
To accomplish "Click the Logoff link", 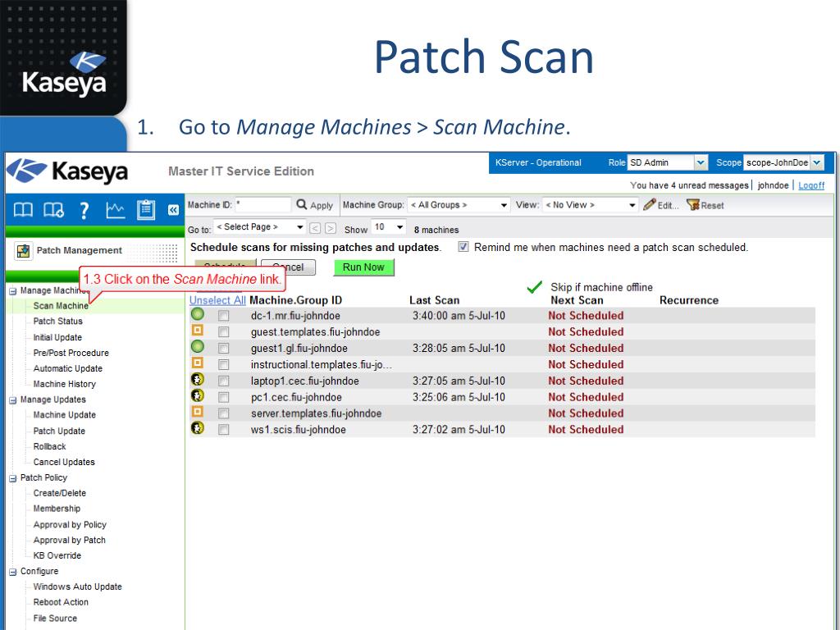I will click(811, 185).
